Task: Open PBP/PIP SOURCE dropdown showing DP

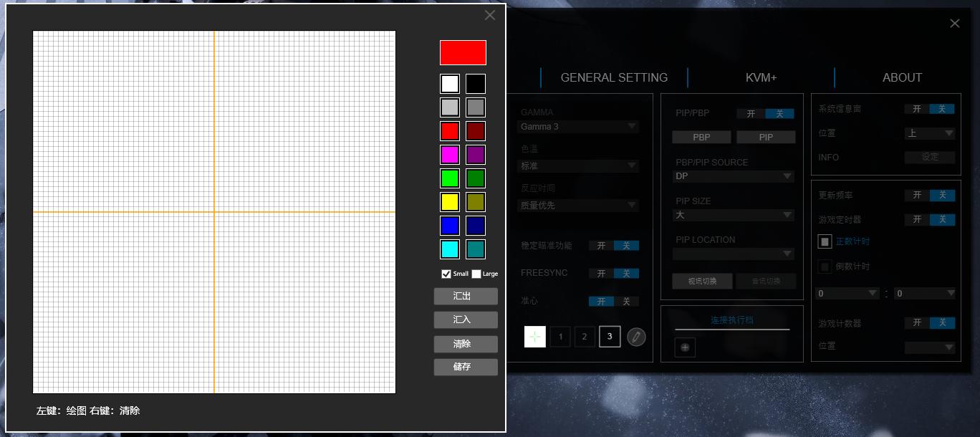Action: click(734, 176)
